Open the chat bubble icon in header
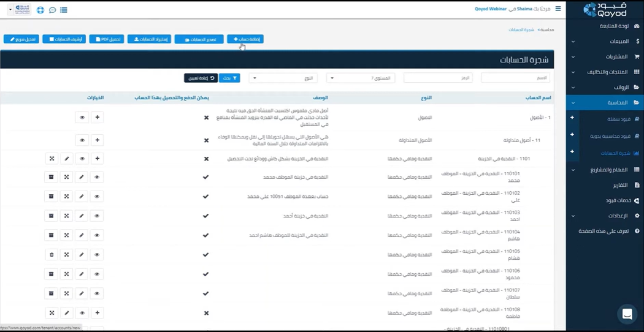 [52, 10]
